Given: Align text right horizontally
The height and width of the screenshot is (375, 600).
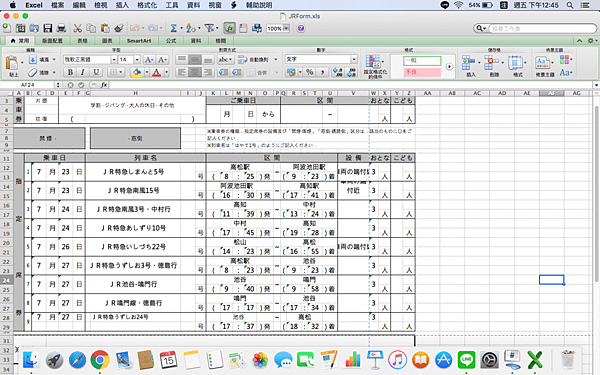Looking at the screenshot, I should [x=208, y=72].
